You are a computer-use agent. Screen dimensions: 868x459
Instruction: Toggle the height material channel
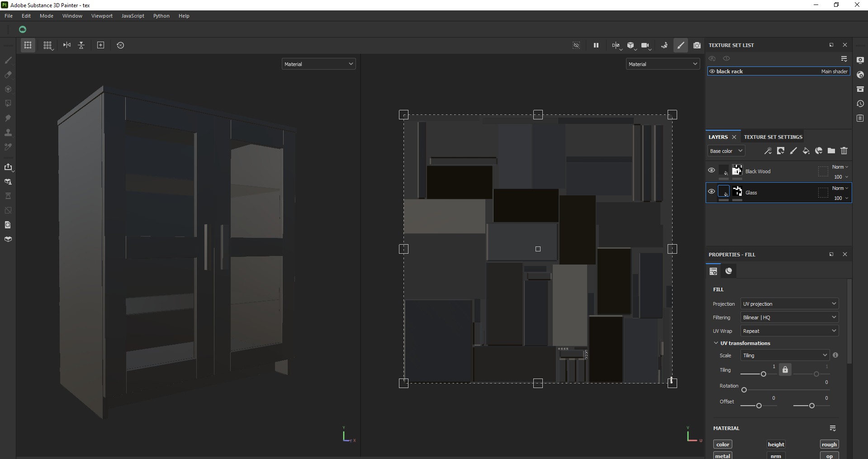(776, 445)
